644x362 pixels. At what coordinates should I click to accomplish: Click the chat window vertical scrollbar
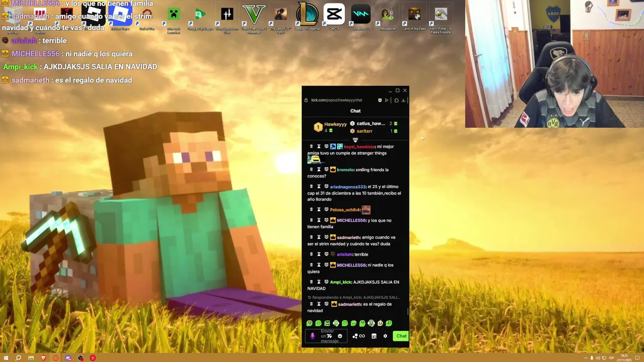click(x=408, y=312)
